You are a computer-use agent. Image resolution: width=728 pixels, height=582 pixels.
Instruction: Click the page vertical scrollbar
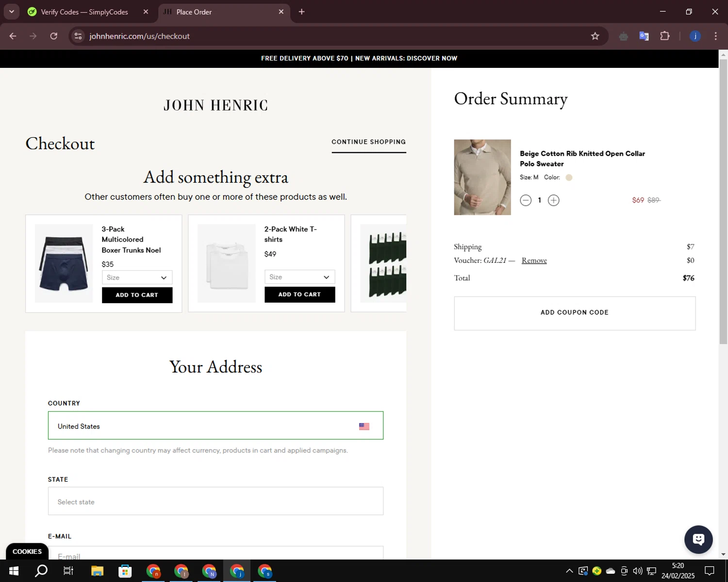coord(723,202)
